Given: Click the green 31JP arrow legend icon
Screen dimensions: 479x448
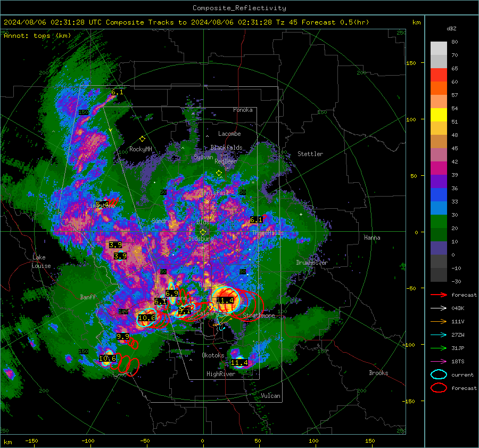Looking at the screenshot, I should coord(439,348).
